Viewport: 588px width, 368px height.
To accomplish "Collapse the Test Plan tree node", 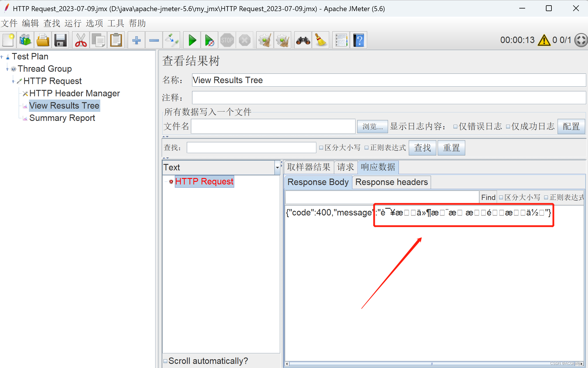I will tap(2, 57).
